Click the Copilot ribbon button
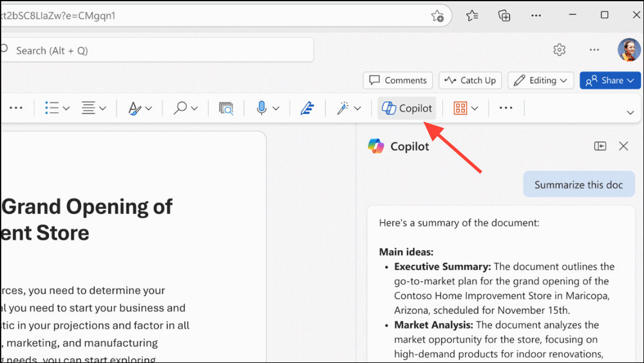Viewport: 644px width, 363px height. [406, 108]
